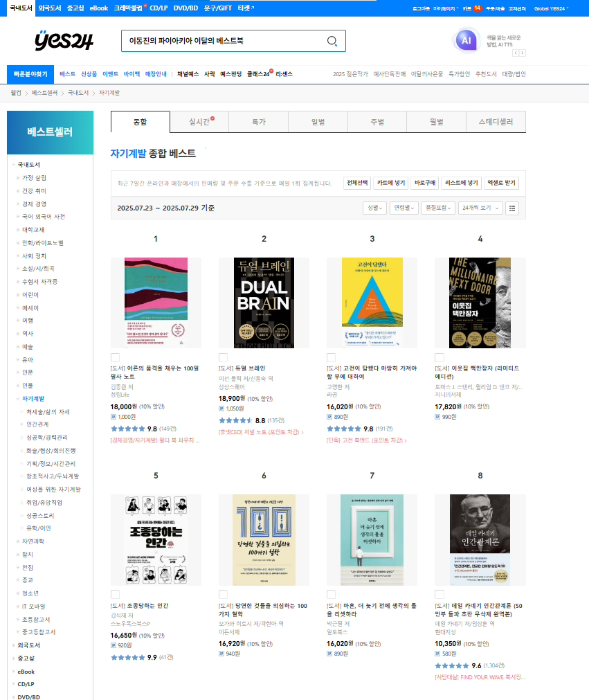Click point icon under 어른의 품격 price
This screenshot has height=700, width=589.
pos(114,417)
